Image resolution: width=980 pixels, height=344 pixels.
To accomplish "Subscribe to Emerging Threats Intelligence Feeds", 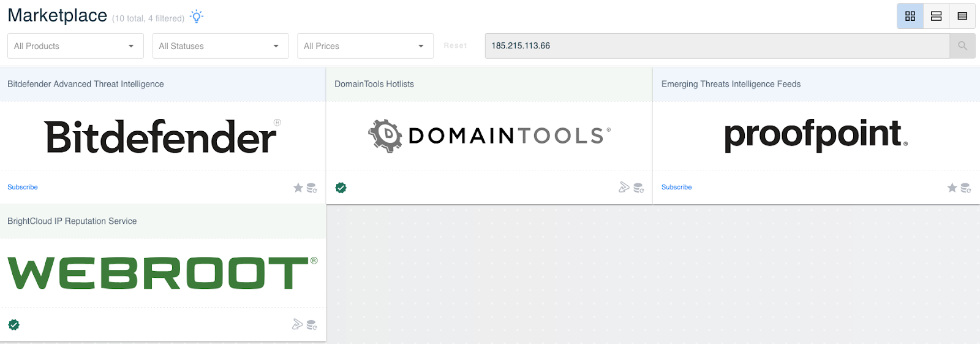I will click(x=677, y=187).
